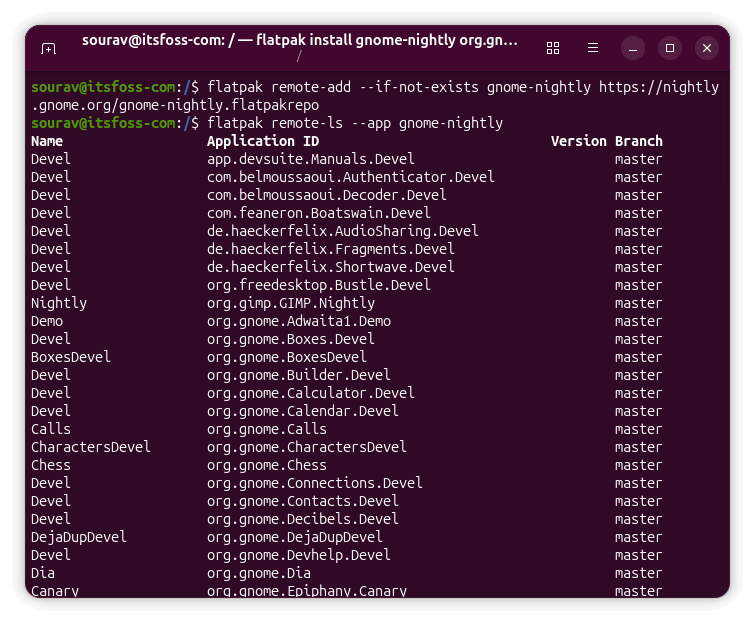Image resolution: width=755 pixels, height=623 pixels.
Task: Minimize the terminal window
Action: point(633,48)
